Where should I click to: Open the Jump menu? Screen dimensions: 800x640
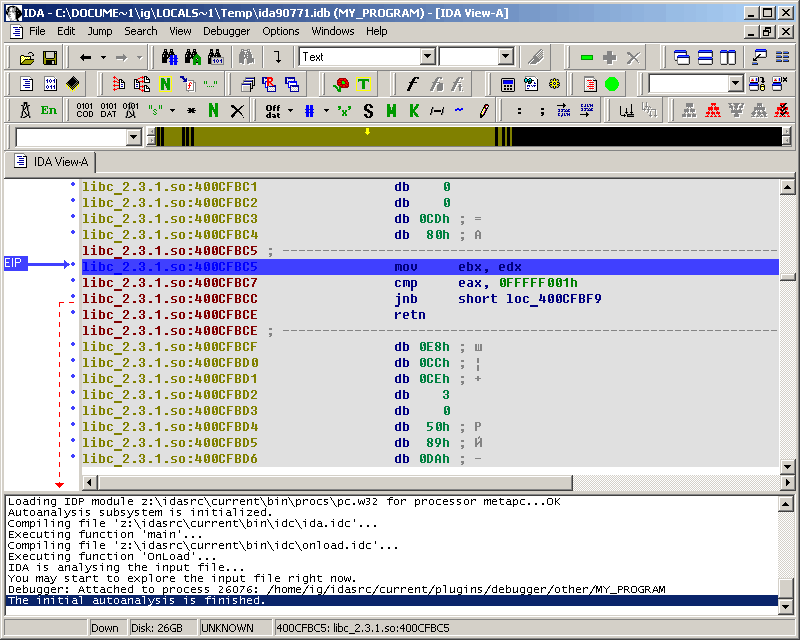pyautogui.click(x=99, y=31)
